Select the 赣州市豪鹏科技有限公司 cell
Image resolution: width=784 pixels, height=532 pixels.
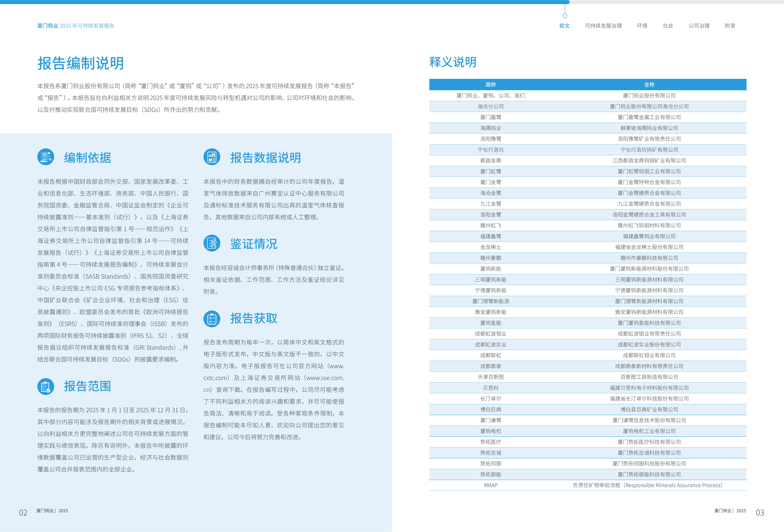[x=649, y=258]
